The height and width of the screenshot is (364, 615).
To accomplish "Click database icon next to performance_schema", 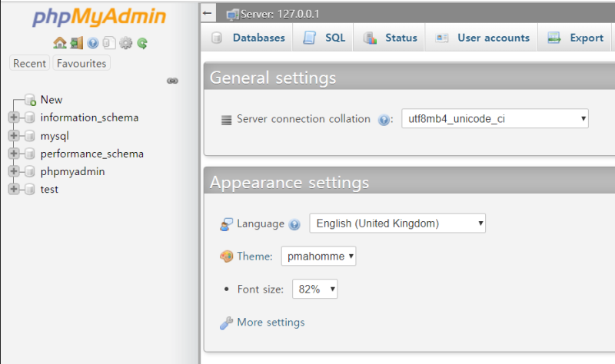I will (29, 154).
